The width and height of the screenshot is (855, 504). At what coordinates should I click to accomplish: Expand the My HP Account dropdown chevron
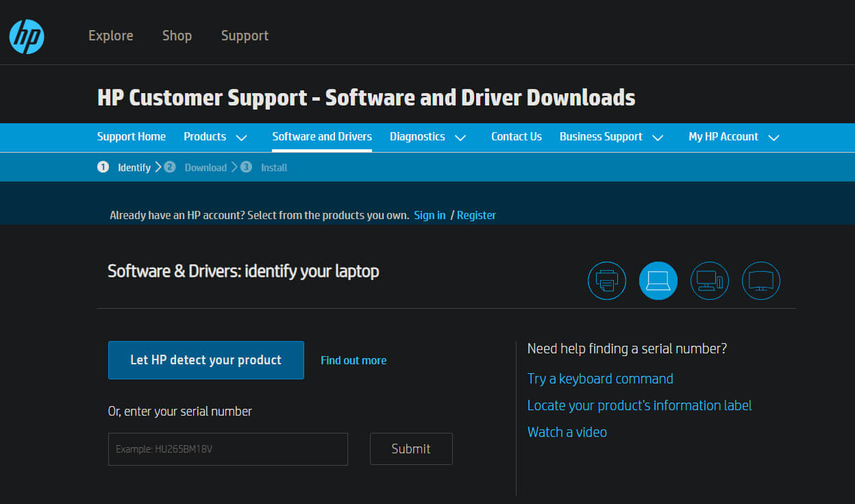pyautogui.click(x=774, y=138)
